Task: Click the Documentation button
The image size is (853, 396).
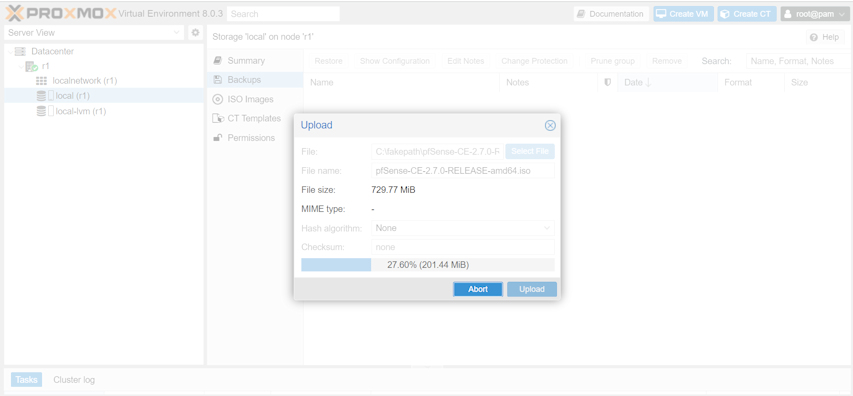Action: [611, 14]
